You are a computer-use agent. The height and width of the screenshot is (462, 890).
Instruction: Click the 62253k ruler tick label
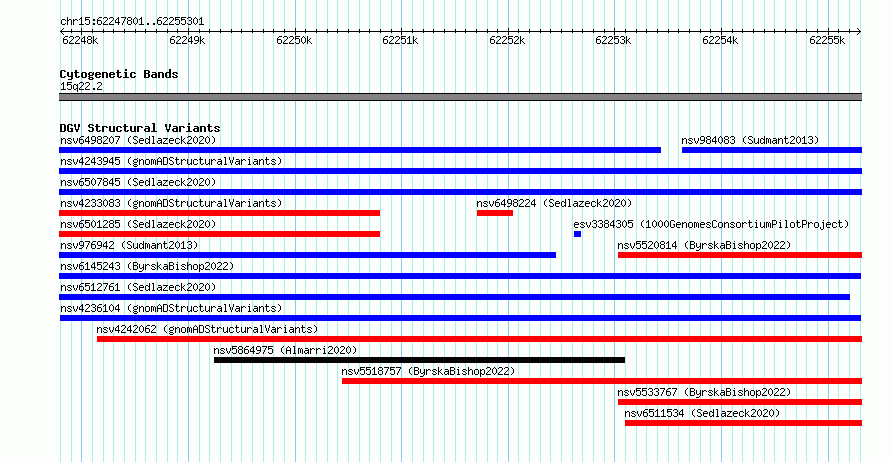pos(613,40)
